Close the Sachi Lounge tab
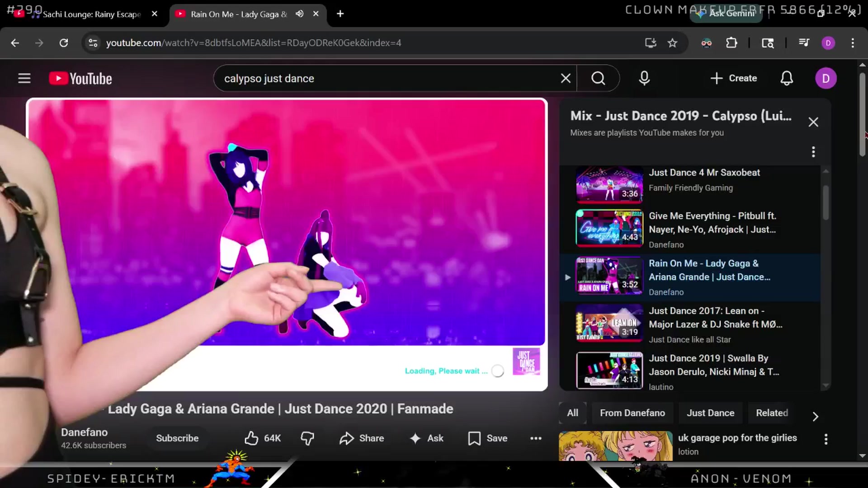Screen dimensions: 868x488 click(155, 14)
